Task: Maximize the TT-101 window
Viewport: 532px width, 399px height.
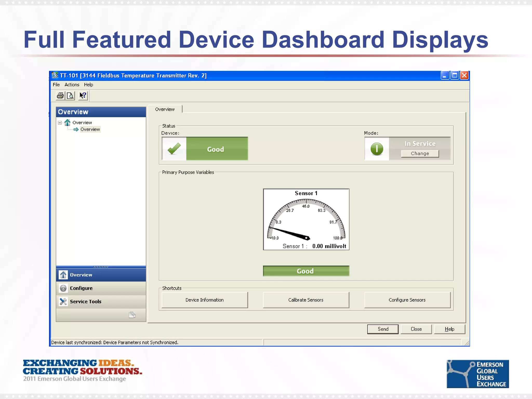Action: (x=455, y=76)
